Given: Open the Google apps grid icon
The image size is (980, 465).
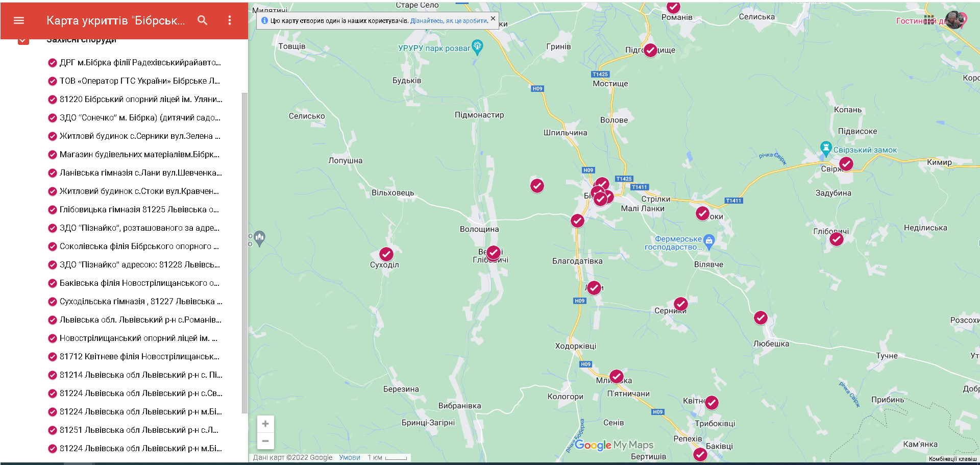Looking at the screenshot, I should coord(930,20).
